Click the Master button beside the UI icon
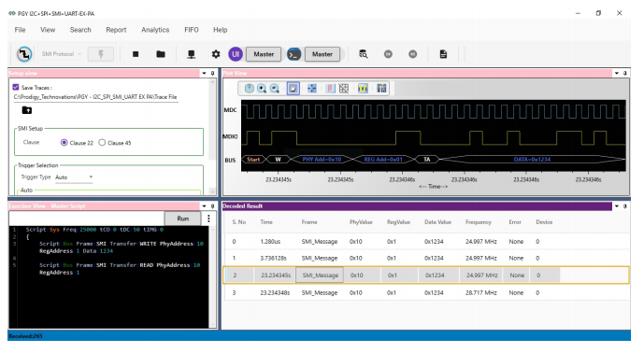 (264, 54)
